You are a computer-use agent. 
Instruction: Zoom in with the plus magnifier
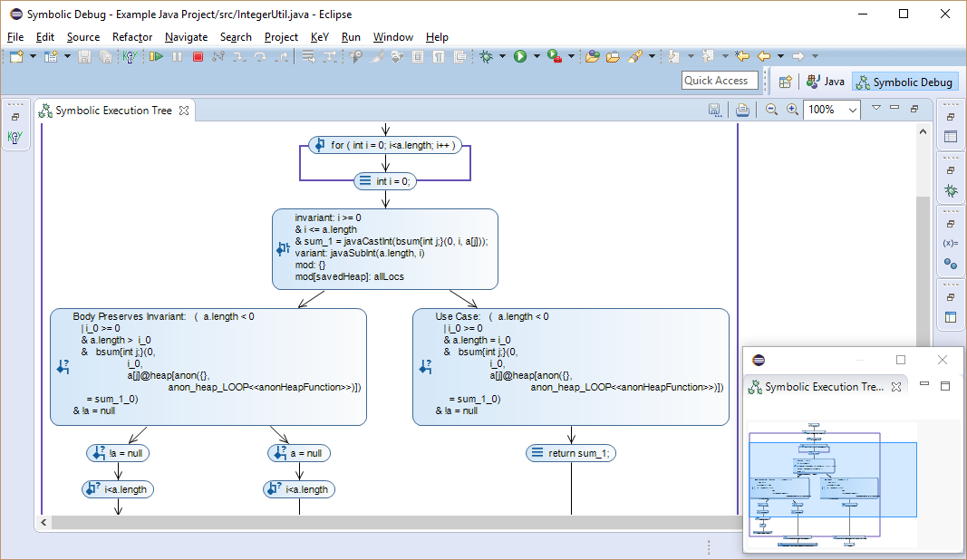tap(792, 110)
